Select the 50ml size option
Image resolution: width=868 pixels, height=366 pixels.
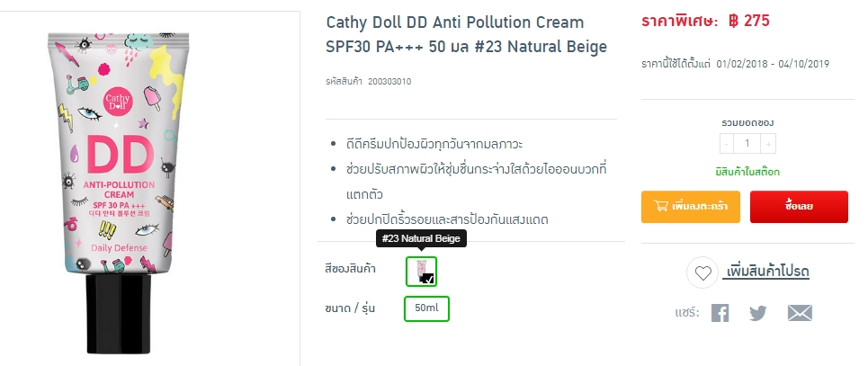(426, 308)
